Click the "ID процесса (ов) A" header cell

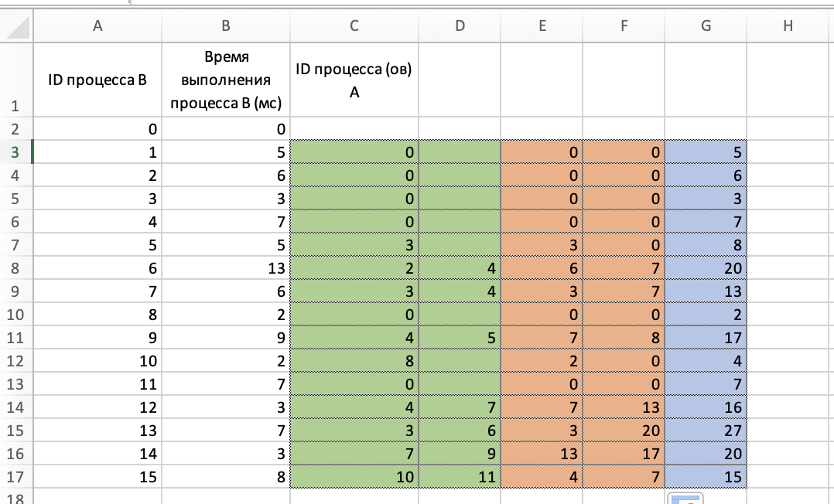click(354, 80)
